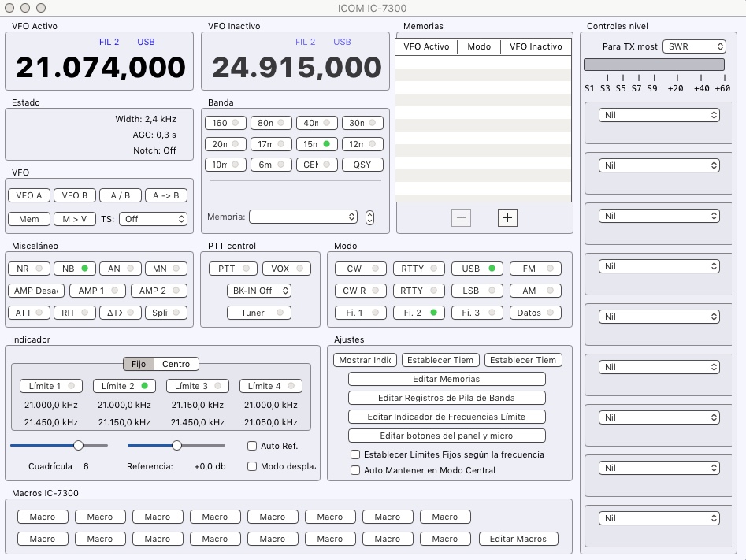Activate the PTT button
This screenshot has height=560, width=746.
(233, 269)
